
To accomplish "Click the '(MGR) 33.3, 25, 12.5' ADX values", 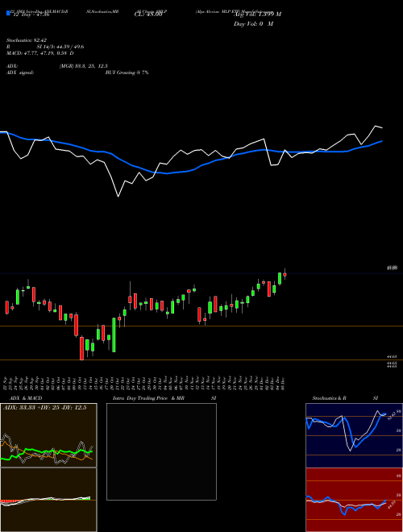I will (x=84, y=66).
